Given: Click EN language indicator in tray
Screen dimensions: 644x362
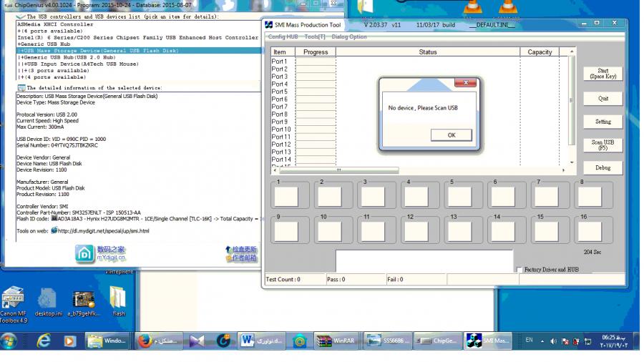Looking at the screenshot, I should pyautogui.click(x=529, y=340).
